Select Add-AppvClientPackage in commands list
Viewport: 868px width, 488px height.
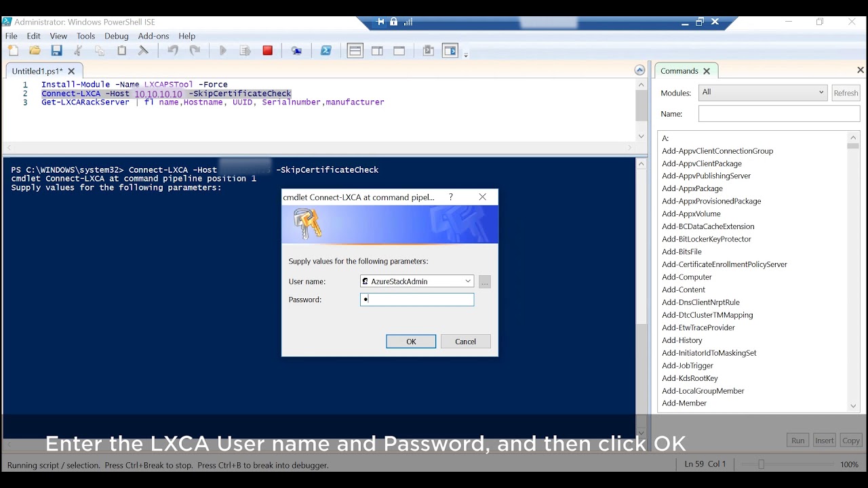pyautogui.click(x=702, y=163)
